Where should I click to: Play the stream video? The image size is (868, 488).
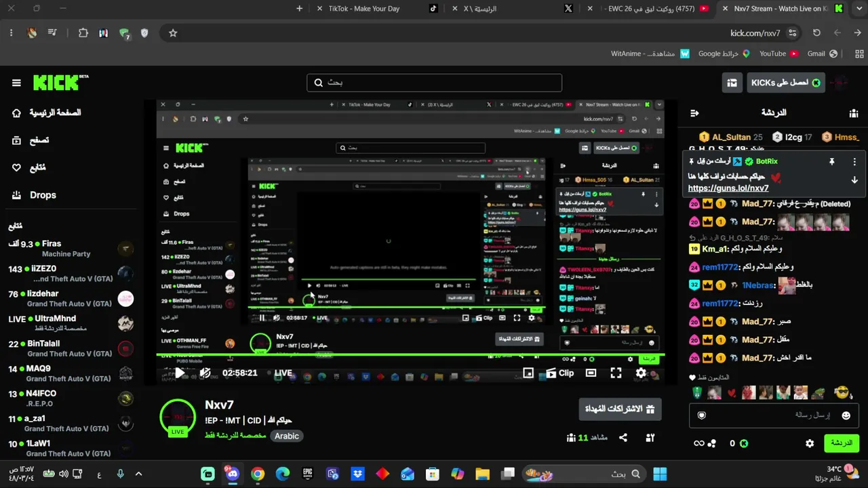[x=180, y=373]
